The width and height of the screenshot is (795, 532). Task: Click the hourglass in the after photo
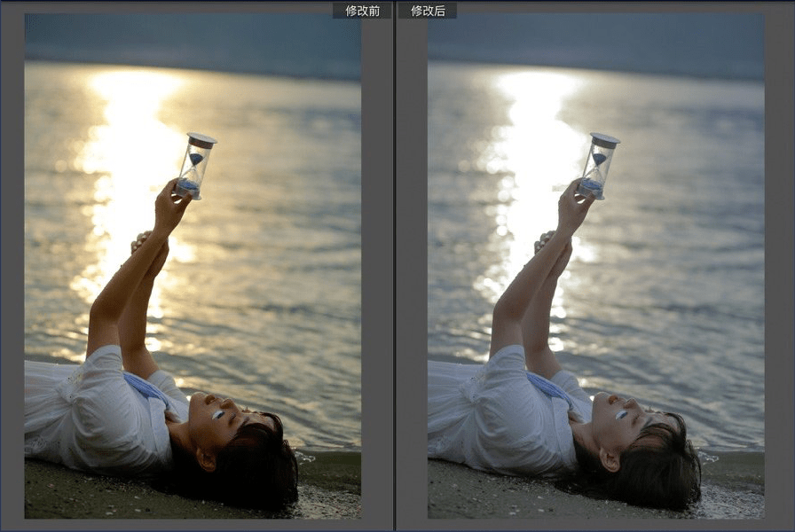[x=599, y=166]
